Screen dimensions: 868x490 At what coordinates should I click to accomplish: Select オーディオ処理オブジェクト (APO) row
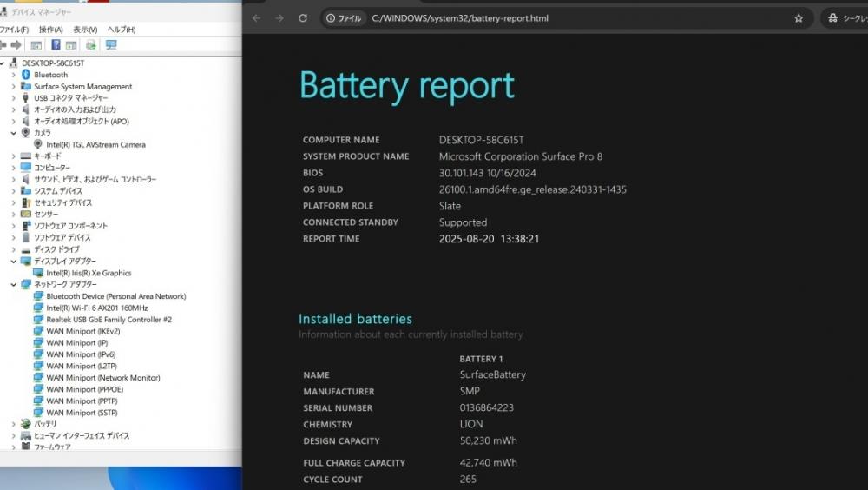[x=82, y=122]
